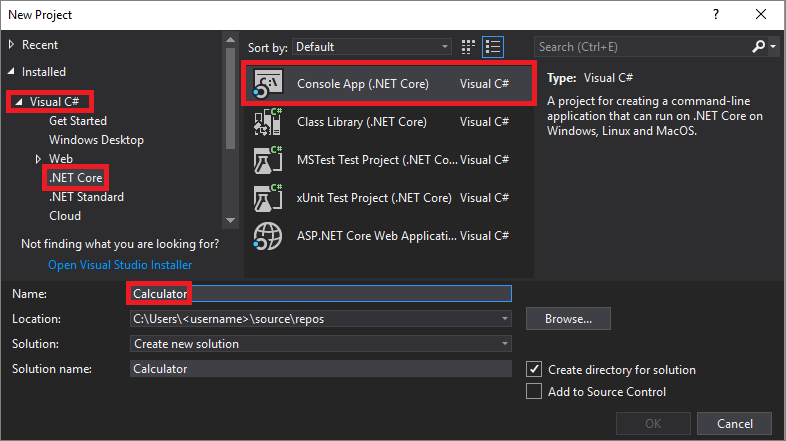Click the Console App template icon
This screenshot has height=441, width=786.
coord(268,84)
